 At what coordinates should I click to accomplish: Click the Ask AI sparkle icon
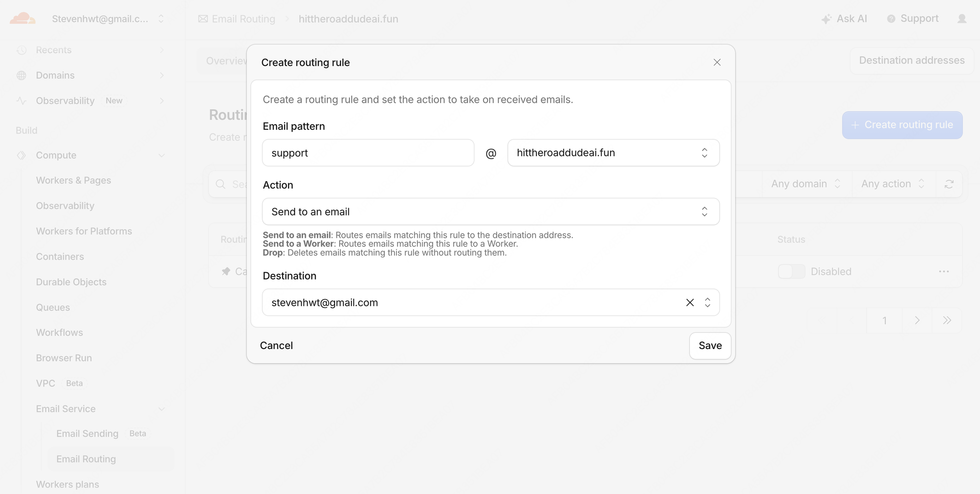tap(826, 19)
